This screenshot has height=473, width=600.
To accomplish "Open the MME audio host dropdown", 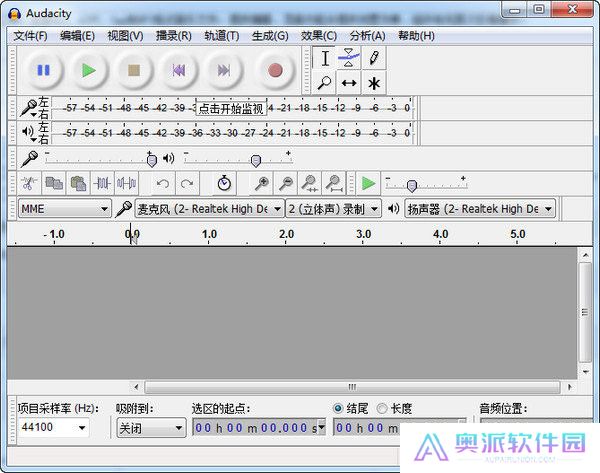I will click(65, 209).
